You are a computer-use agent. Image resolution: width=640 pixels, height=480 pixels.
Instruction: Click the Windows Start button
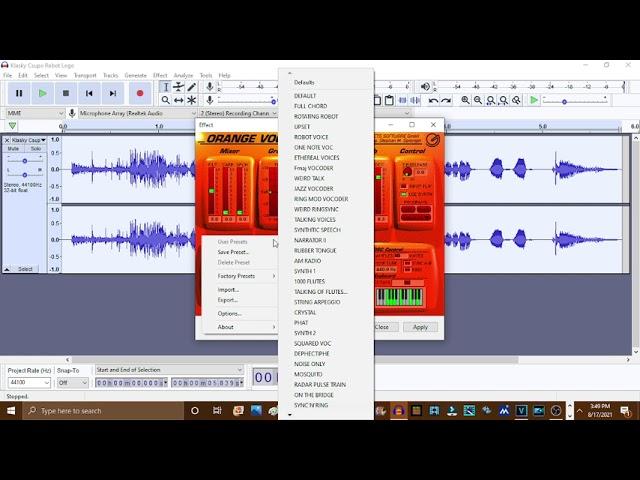(x=11, y=411)
